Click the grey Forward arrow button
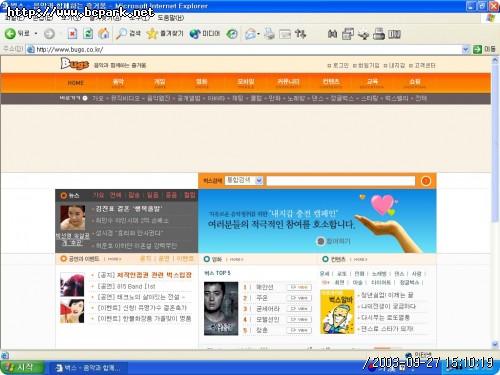This screenshot has height=375, width=500. coord(49,34)
